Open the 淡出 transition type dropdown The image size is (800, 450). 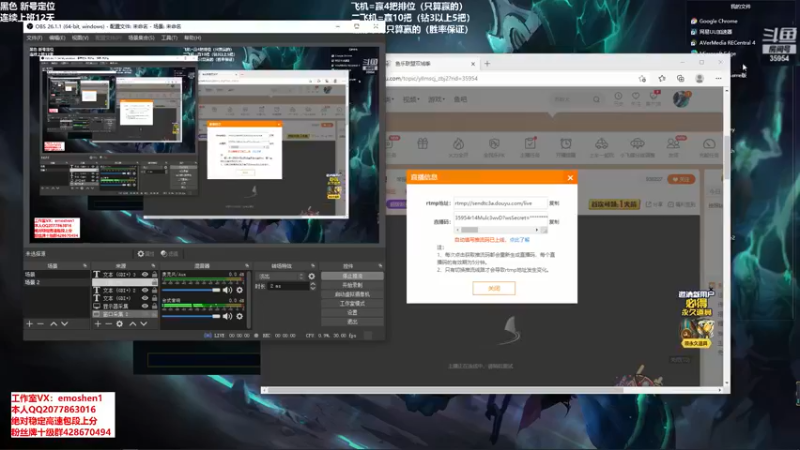point(281,276)
